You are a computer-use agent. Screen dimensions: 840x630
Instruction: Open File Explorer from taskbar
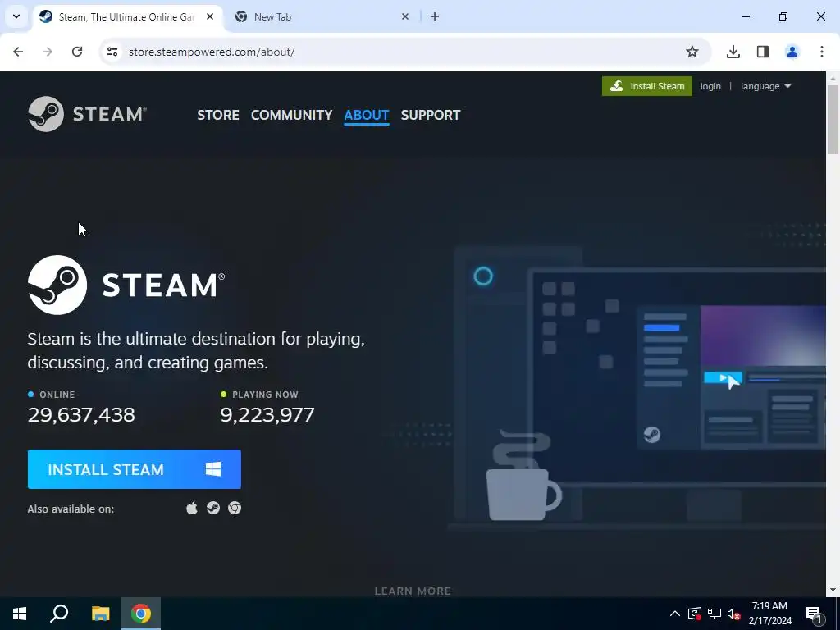tap(100, 614)
